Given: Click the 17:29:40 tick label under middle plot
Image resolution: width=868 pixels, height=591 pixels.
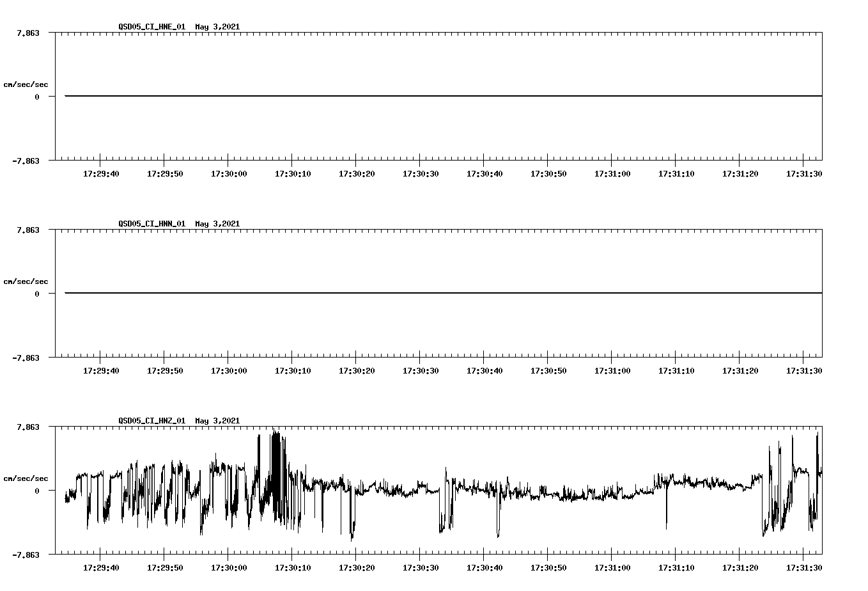Looking at the screenshot, I should point(101,369).
